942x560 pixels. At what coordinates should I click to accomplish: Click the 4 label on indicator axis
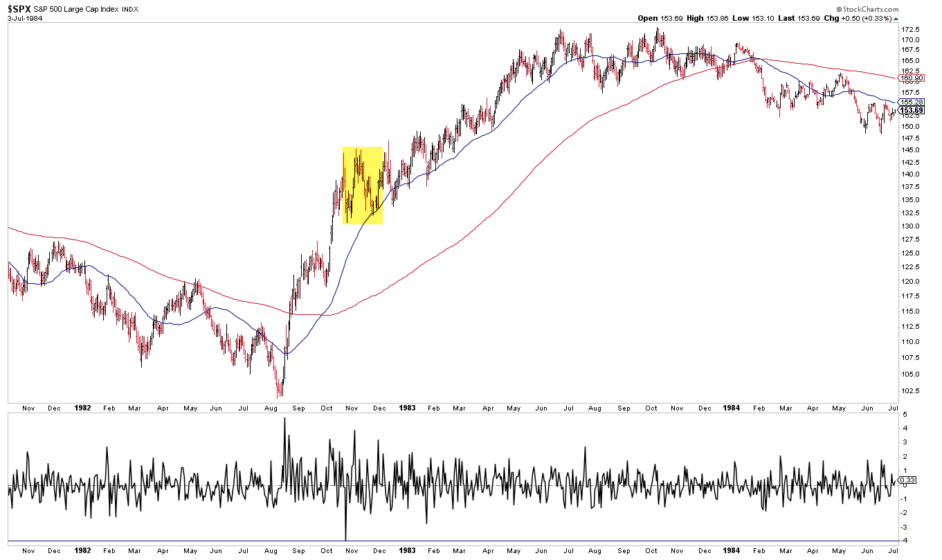pyautogui.click(x=905, y=428)
